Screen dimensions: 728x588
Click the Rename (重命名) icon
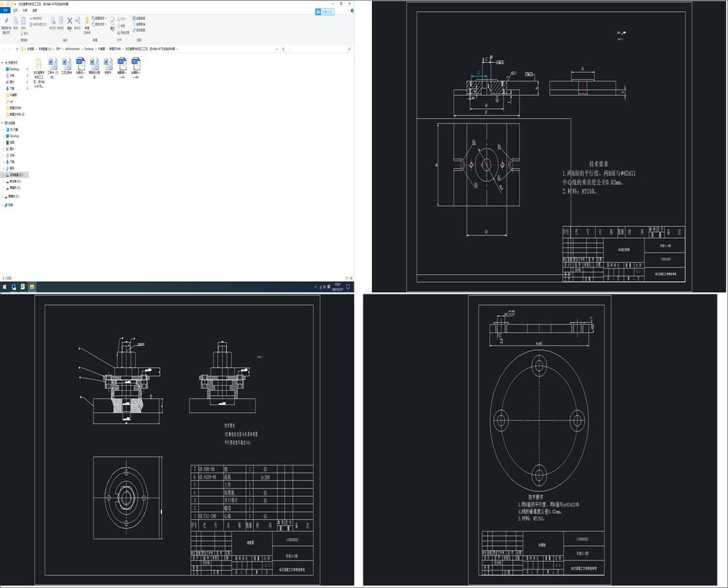(77, 21)
